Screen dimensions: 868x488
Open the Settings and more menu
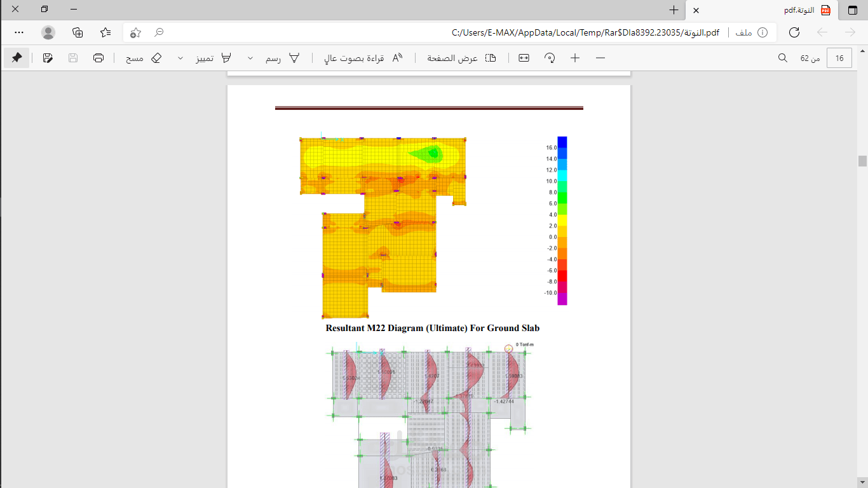(x=19, y=32)
